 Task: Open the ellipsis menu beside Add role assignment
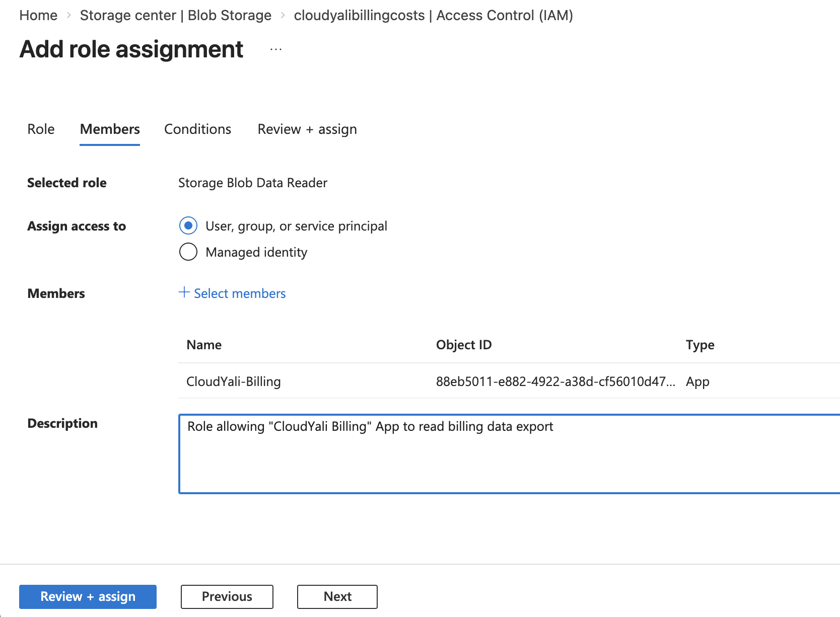[275, 49]
